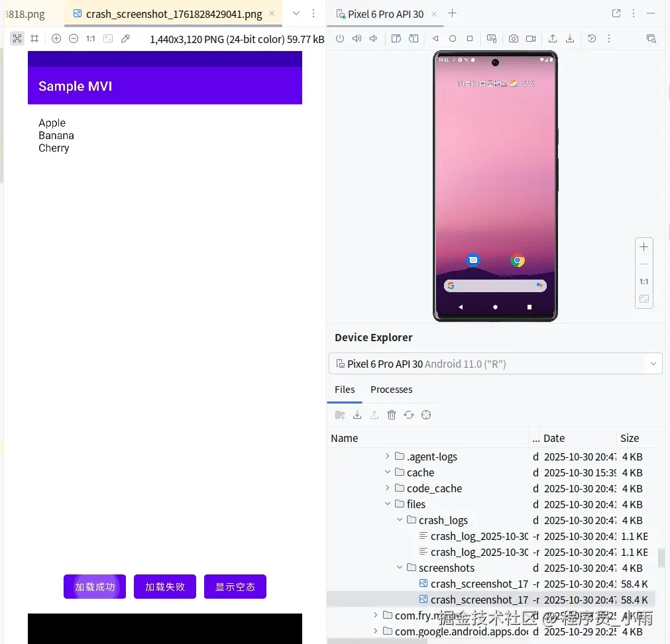The width and height of the screenshot is (670, 644).
Task: Open running devices in a separate window
Action: [616, 14]
